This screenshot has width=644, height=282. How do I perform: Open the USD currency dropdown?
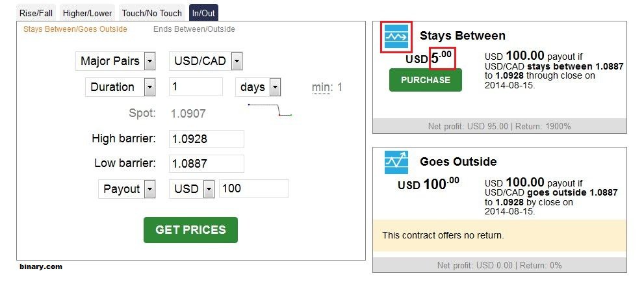tap(192, 189)
